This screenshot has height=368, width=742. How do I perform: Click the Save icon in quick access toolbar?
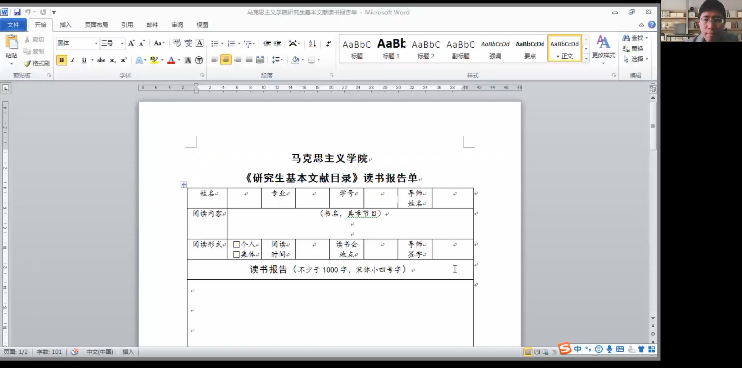tap(17, 12)
